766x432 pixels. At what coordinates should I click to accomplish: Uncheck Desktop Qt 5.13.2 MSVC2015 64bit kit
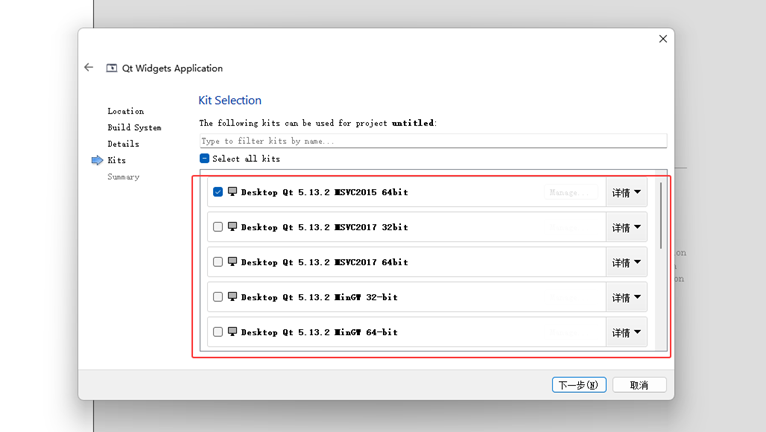218,192
